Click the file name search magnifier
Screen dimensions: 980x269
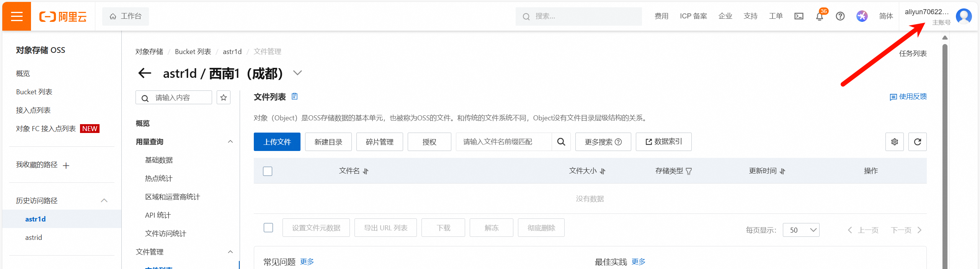coord(561,142)
